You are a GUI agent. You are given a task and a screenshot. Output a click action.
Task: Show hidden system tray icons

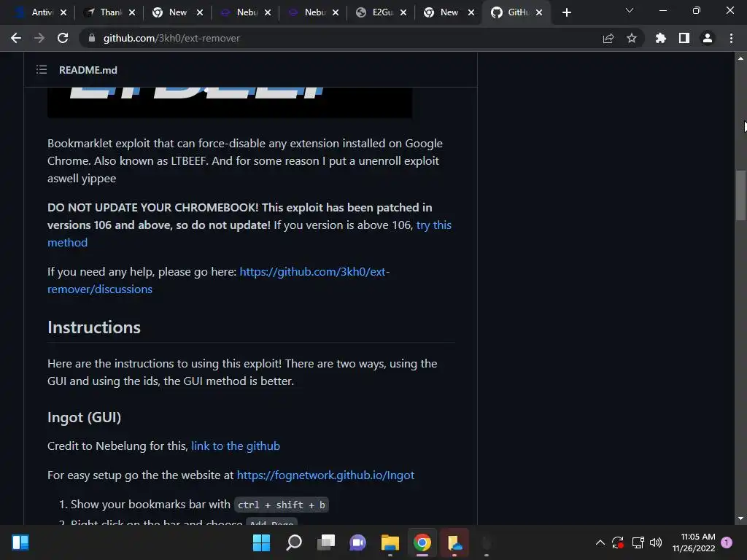(x=600, y=542)
